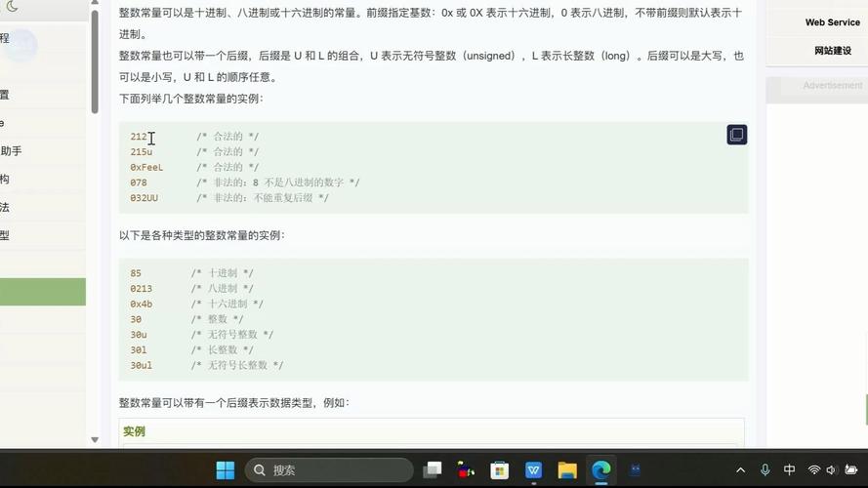The height and width of the screenshot is (488, 868).
Task: Click the sidebar scrollbar down arrow
Action: 95,440
